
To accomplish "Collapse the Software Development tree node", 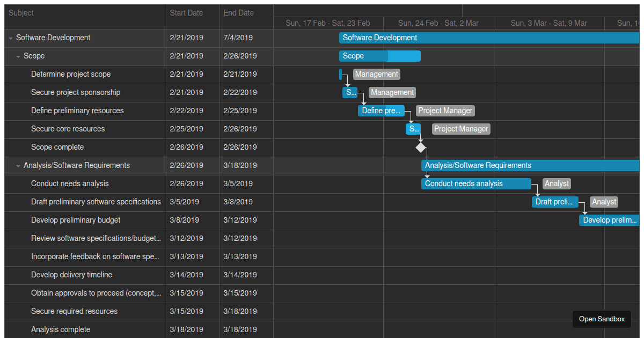I will coord(11,38).
